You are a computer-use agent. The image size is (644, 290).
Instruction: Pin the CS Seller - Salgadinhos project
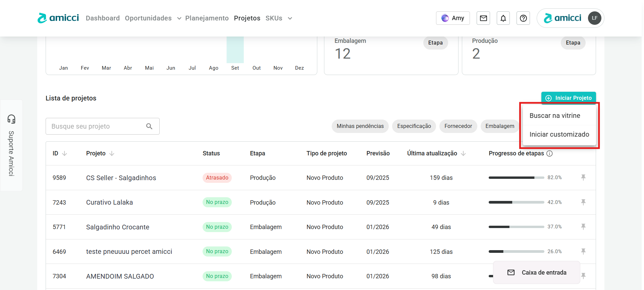coord(583,177)
